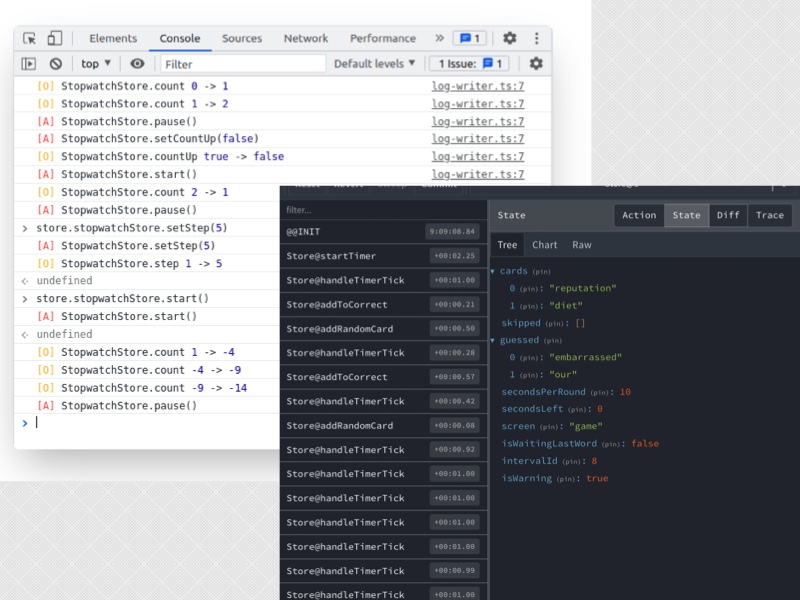Viewport: 800px width, 600px height.
Task: Open console settings gear icon
Action: click(536, 64)
